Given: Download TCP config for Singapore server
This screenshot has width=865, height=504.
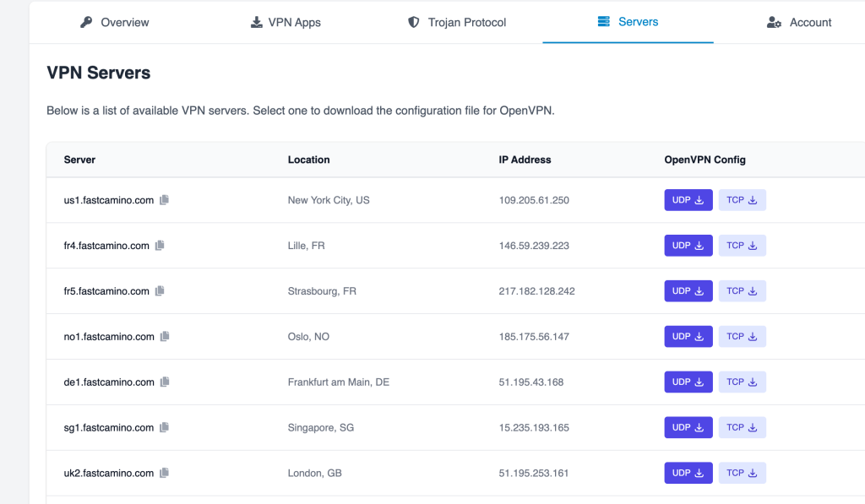Looking at the screenshot, I should tap(742, 428).
